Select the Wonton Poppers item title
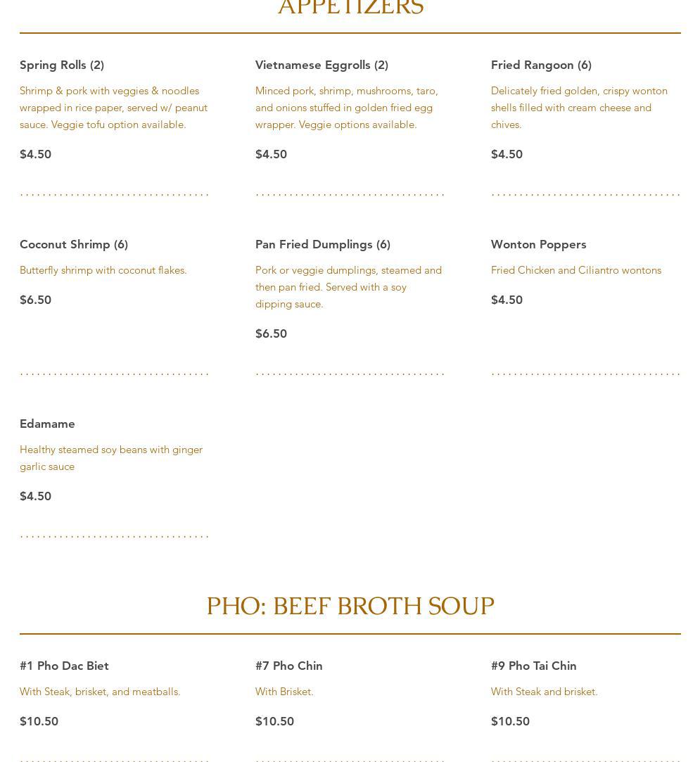Image resolution: width=700 pixels, height=762 pixels. 538,244
